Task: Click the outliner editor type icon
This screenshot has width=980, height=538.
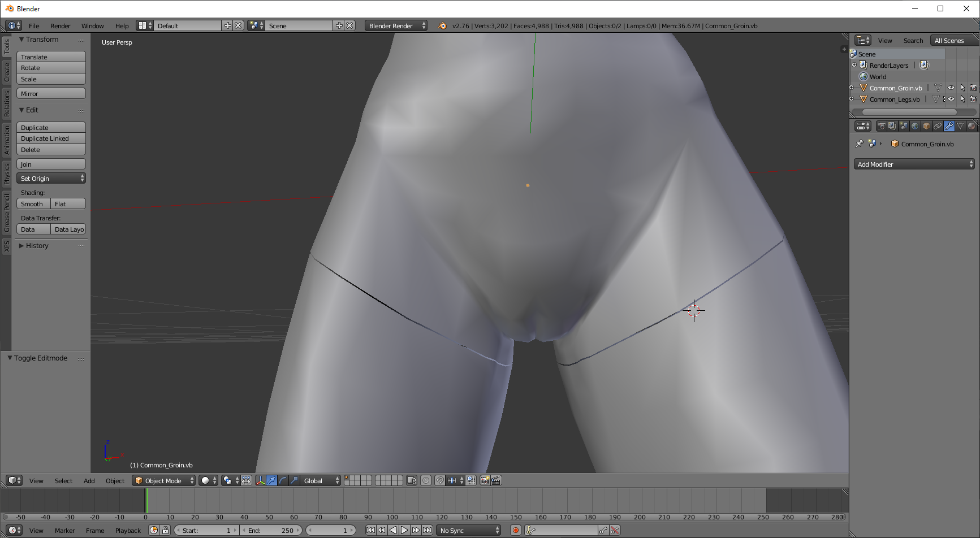Action: click(x=863, y=40)
